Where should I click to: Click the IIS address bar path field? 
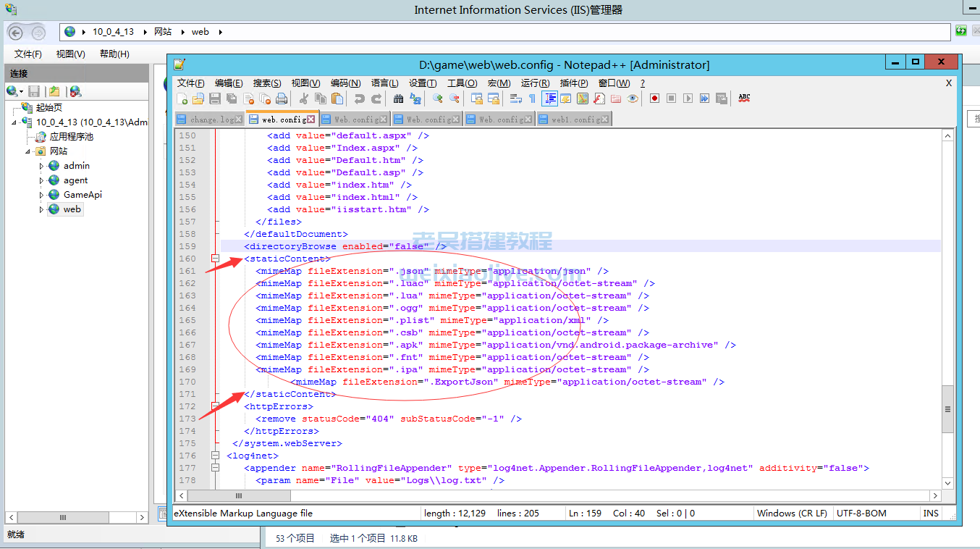click(x=507, y=32)
